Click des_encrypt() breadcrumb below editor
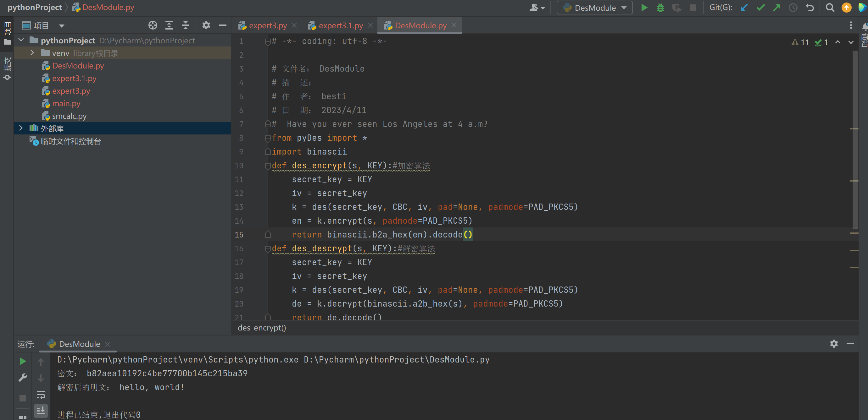Screen dimensions: 868x420 [262, 328]
